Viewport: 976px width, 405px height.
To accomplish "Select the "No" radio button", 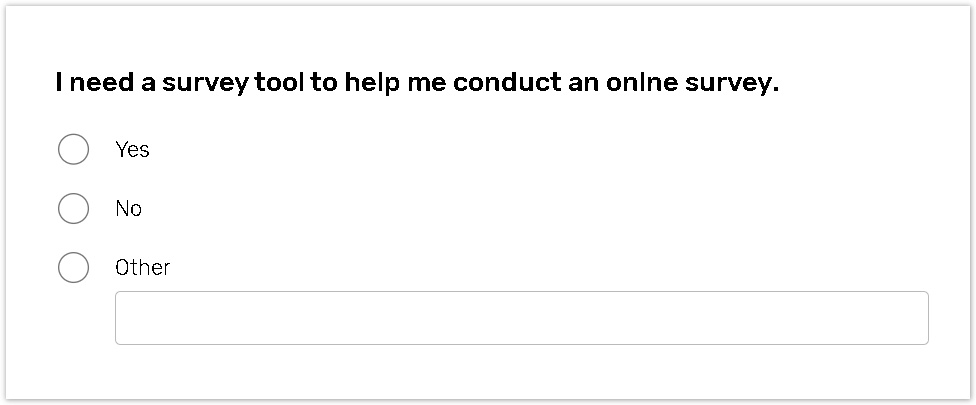I will (x=74, y=209).
